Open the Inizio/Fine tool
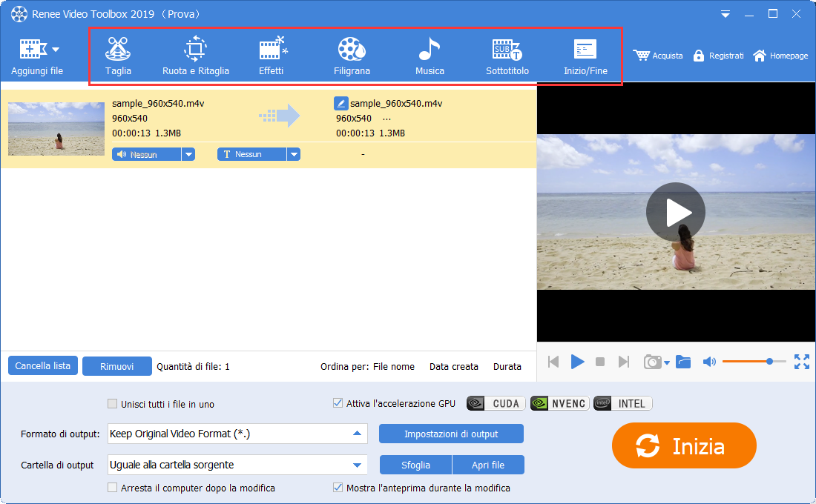816x504 pixels. pyautogui.click(x=585, y=56)
